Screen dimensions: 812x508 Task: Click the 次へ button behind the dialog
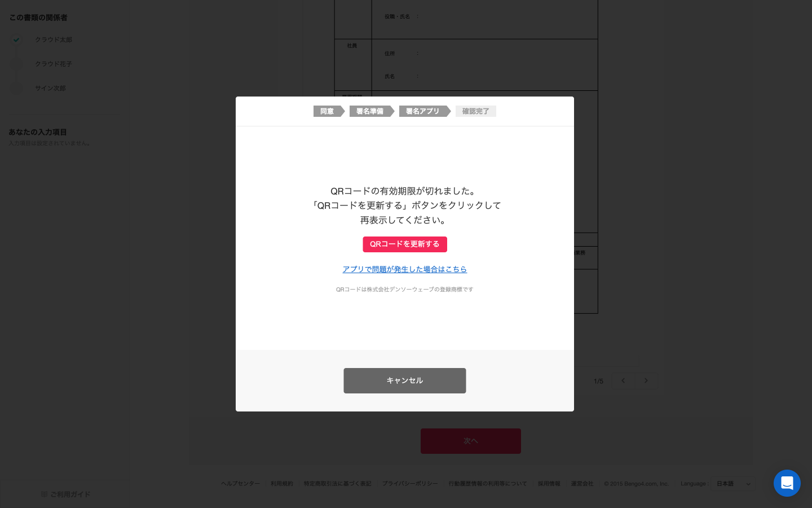click(471, 441)
